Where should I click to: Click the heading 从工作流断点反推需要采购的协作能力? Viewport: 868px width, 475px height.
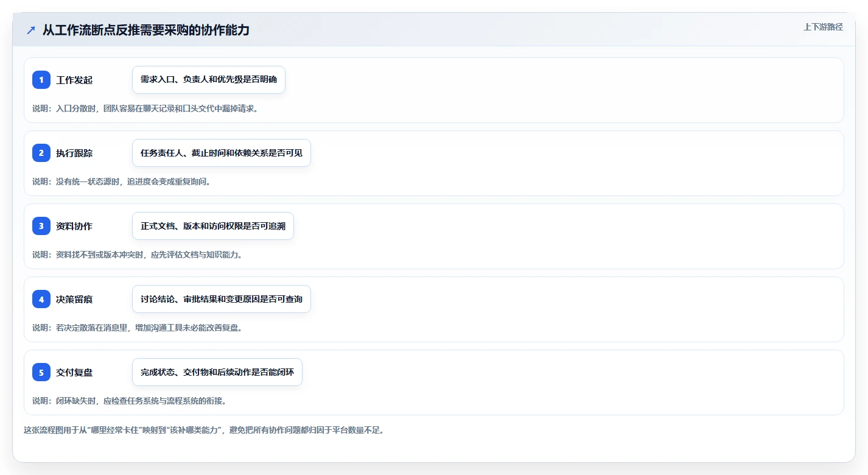[146, 30]
